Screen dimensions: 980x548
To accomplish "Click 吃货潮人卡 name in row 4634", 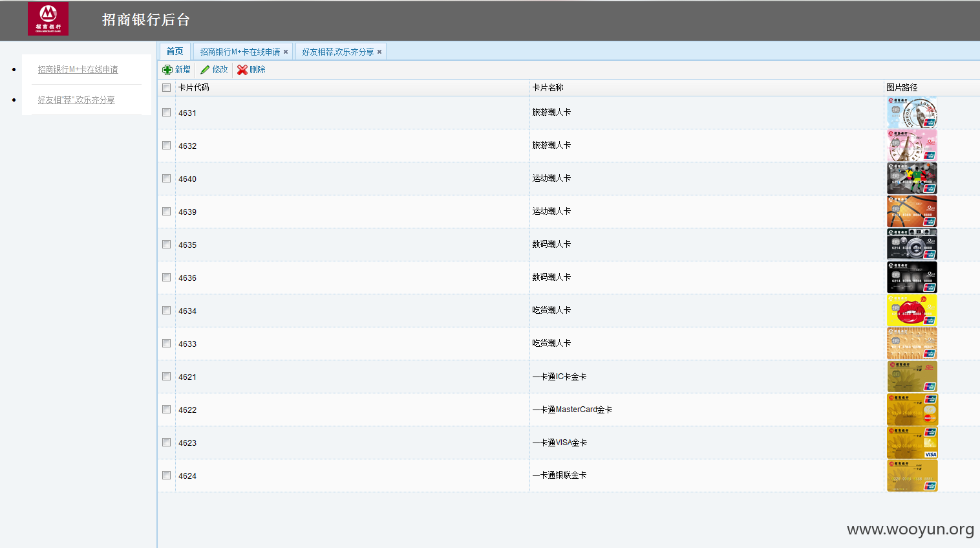I will (x=551, y=310).
